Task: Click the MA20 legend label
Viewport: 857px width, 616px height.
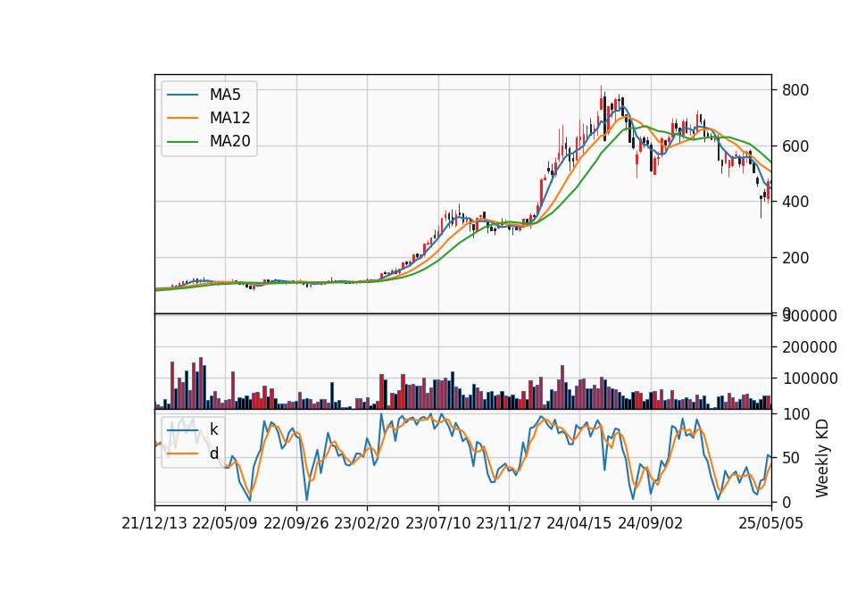Action: 229,142
